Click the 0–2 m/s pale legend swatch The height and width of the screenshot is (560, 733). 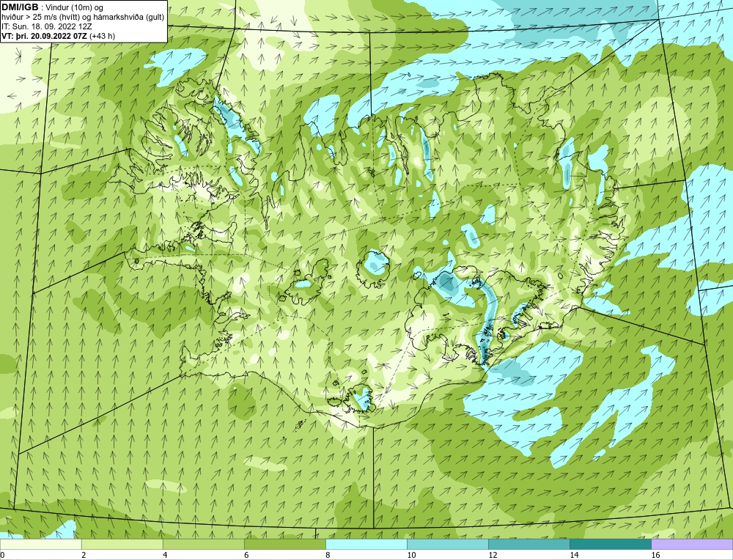pos(40,544)
